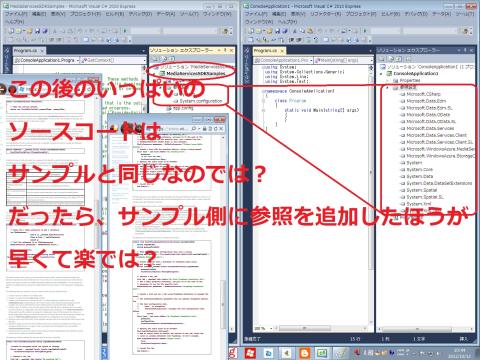Collapse 参照設定 node under ConsoleApplication1
Screen dimensions: 480x360
pyautogui.click(x=387, y=88)
